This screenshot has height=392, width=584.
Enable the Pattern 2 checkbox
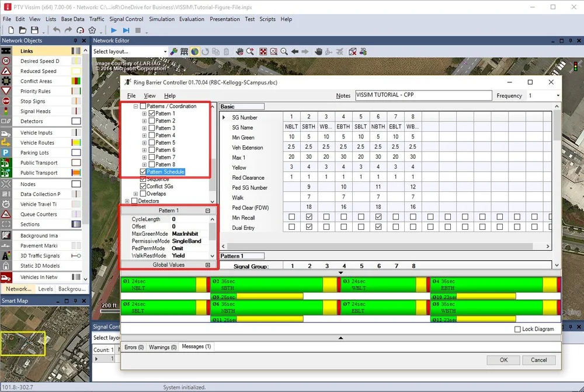pyautogui.click(x=151, y=121)
